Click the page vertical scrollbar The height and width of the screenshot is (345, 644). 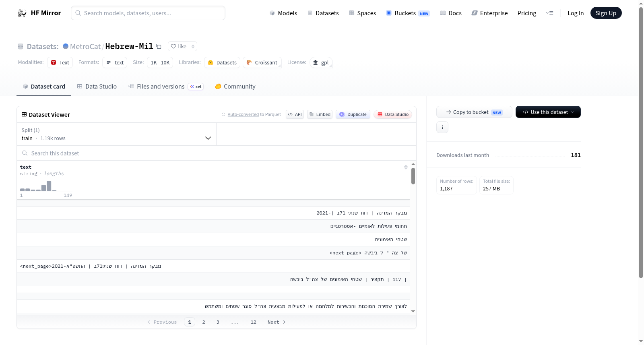coord(641,143)
